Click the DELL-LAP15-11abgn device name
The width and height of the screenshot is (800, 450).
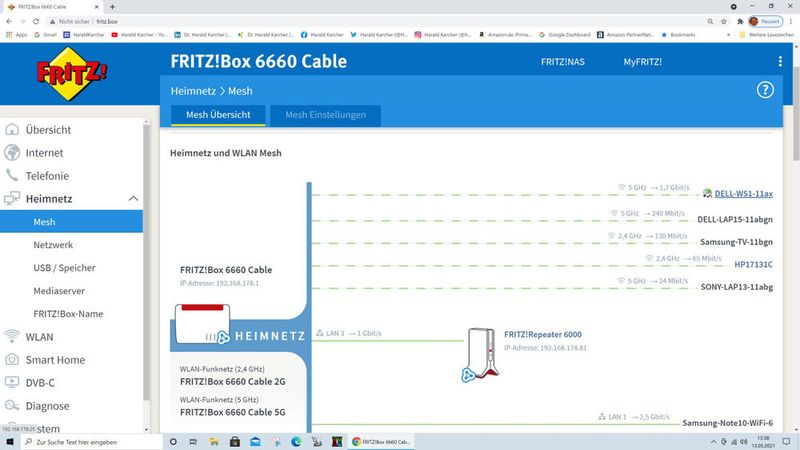[735, 219]
